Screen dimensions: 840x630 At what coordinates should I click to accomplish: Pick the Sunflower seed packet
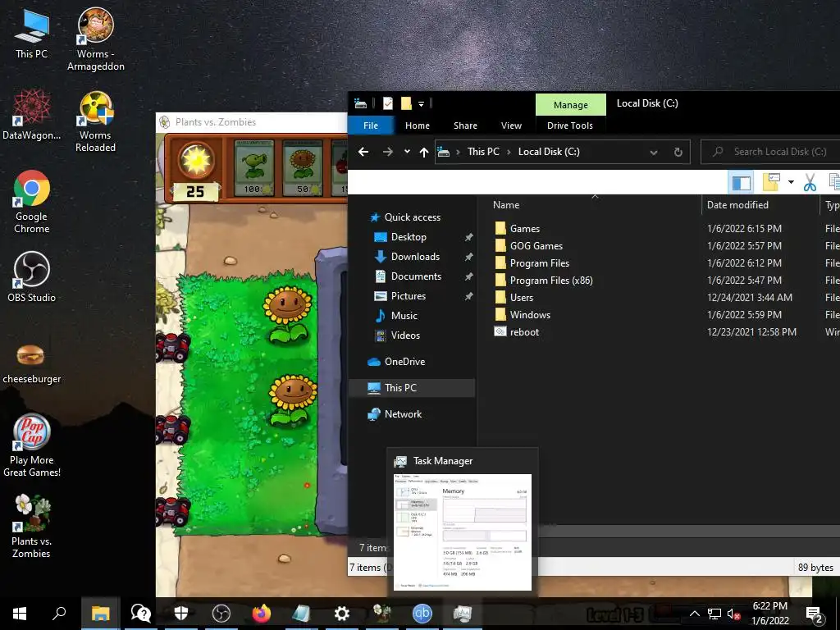(303, 168)
